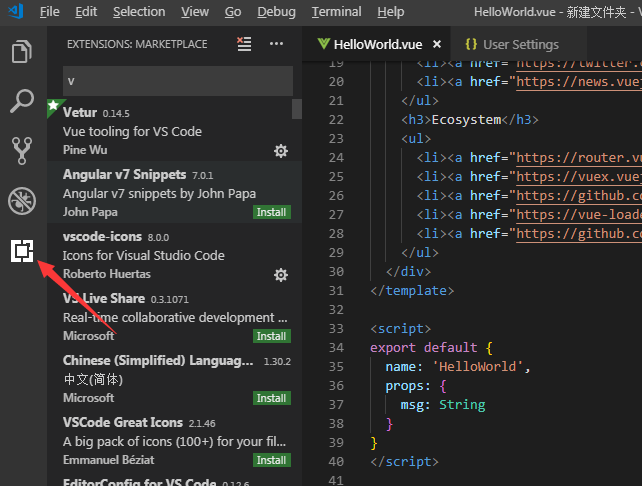Open vscode-icons extension manage gear
The height and width of the screenshot is (486, 642).
coord(281,275)
